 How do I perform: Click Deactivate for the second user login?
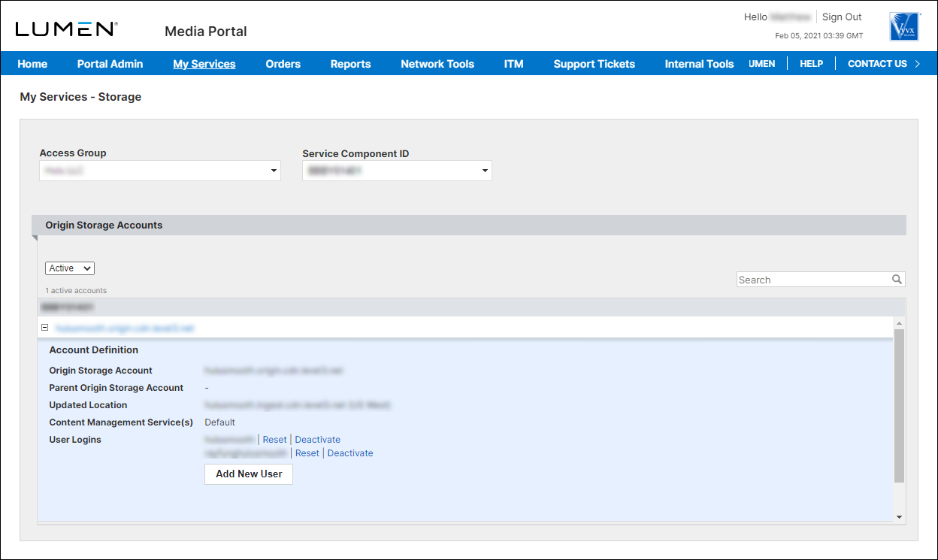click(x=350, y=453)
